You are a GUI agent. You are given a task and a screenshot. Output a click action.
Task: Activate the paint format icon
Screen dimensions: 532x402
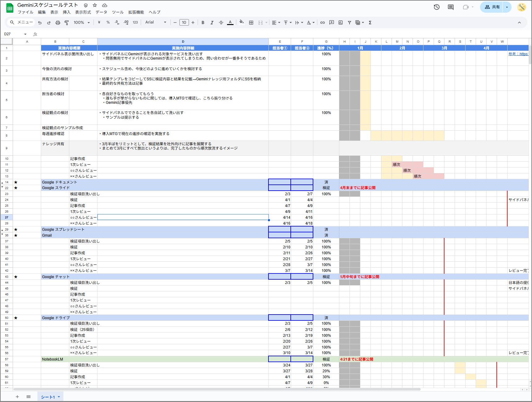(x=66, y=23)
